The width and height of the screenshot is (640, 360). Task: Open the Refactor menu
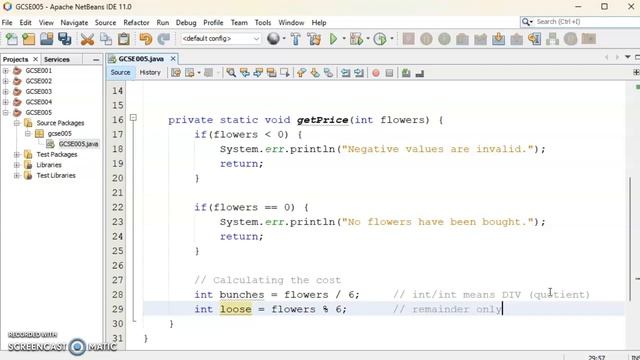(136, 22)
